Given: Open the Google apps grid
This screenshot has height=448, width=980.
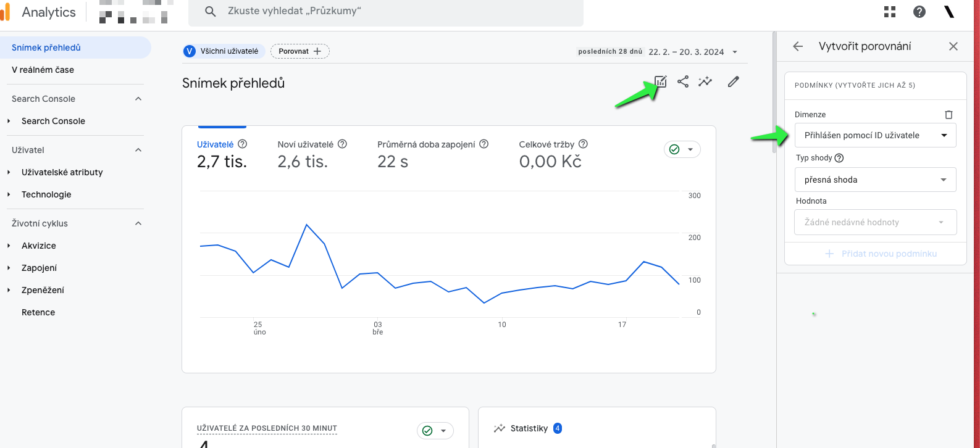Looking at the screenshot, I should [890, 11].
